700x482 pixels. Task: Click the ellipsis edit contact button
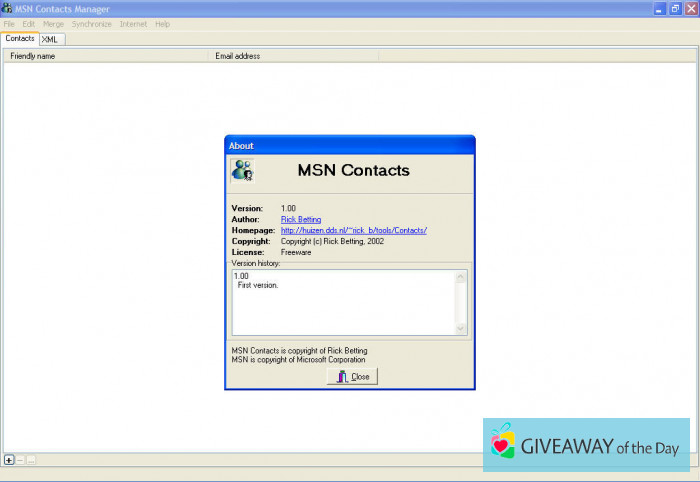click(x=32, y=460)
